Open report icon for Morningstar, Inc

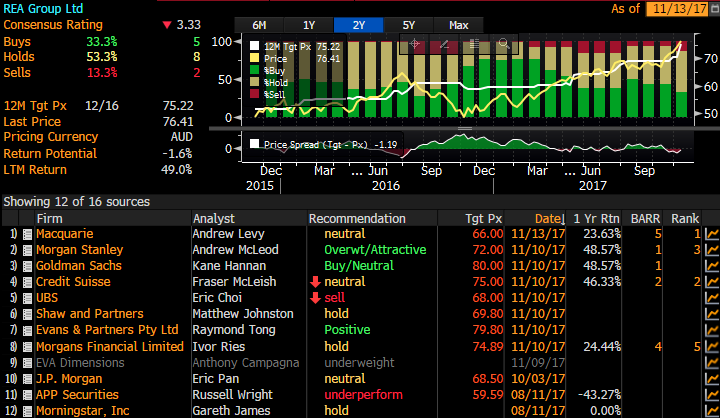(x=28, y=412)
